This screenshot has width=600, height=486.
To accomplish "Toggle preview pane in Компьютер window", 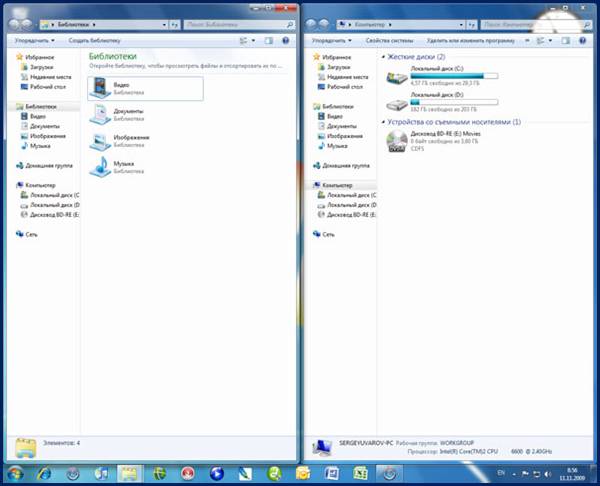I will [x=566, y=40].
